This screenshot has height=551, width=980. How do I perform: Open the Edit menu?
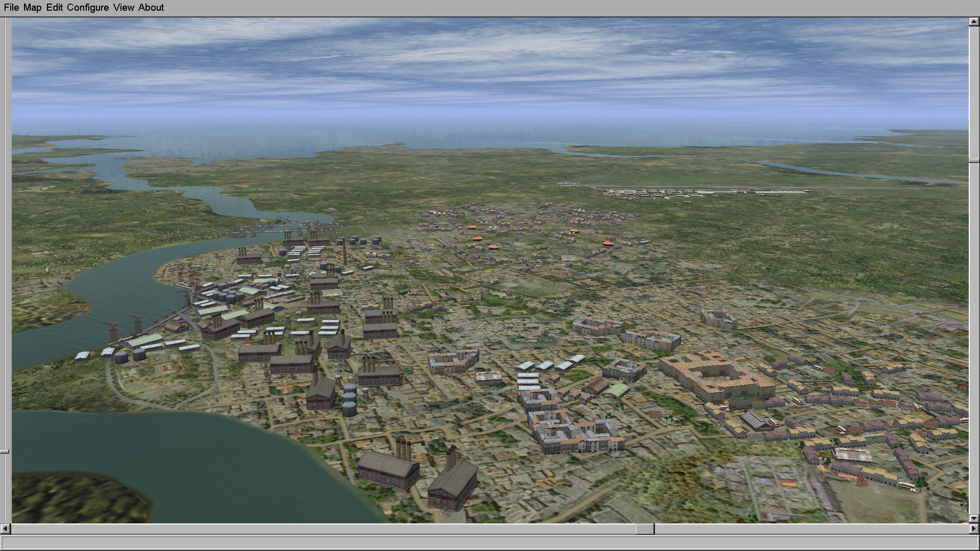(54, 8)
